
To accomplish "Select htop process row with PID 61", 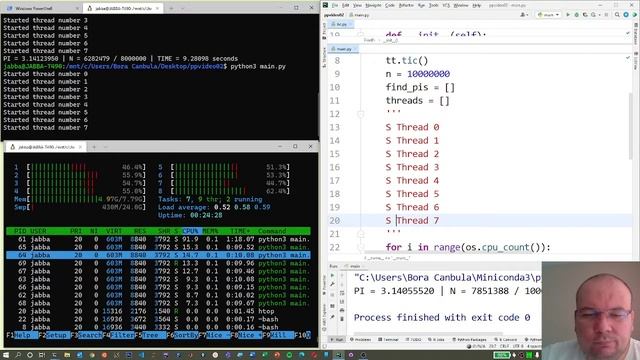I will point(158,239).
